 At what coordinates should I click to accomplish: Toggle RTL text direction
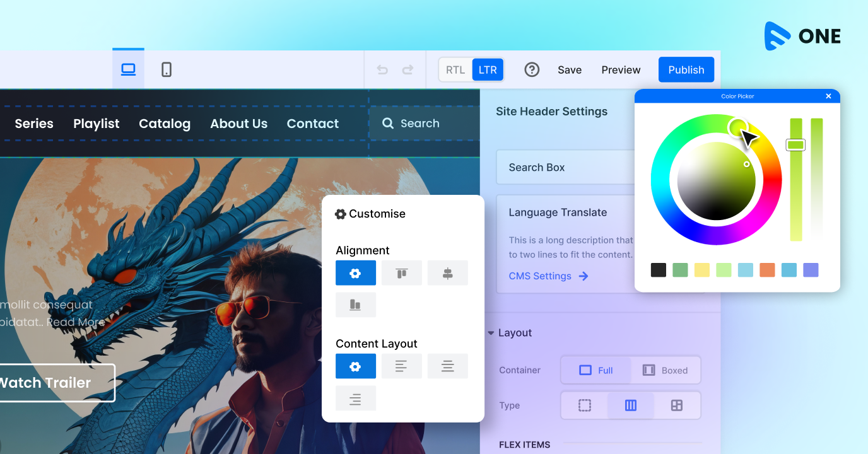(455, 70)
